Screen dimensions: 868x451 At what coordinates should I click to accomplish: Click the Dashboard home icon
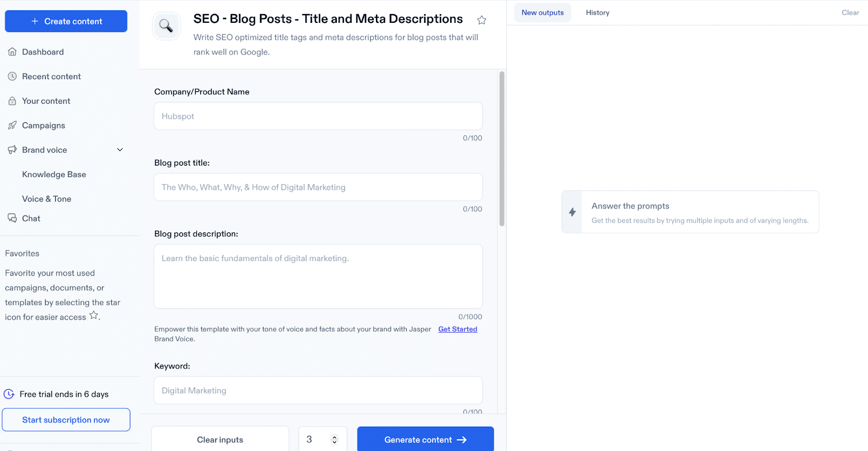pyautogui.click(x=12, y=52)
